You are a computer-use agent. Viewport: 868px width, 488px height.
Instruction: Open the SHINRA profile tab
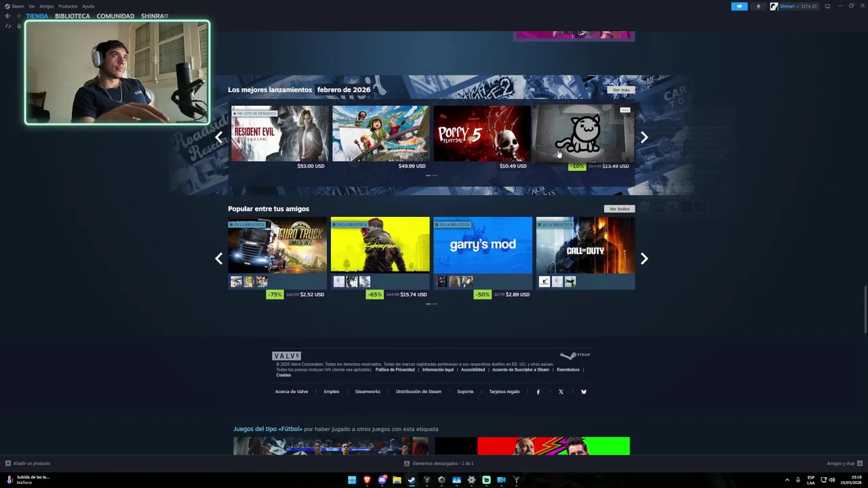(x=155, y=16)
